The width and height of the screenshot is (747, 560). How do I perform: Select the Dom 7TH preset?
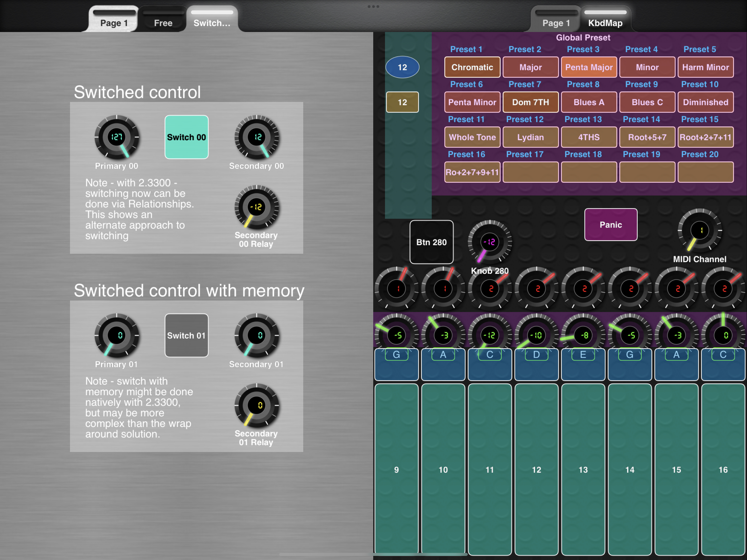point(530,102)
